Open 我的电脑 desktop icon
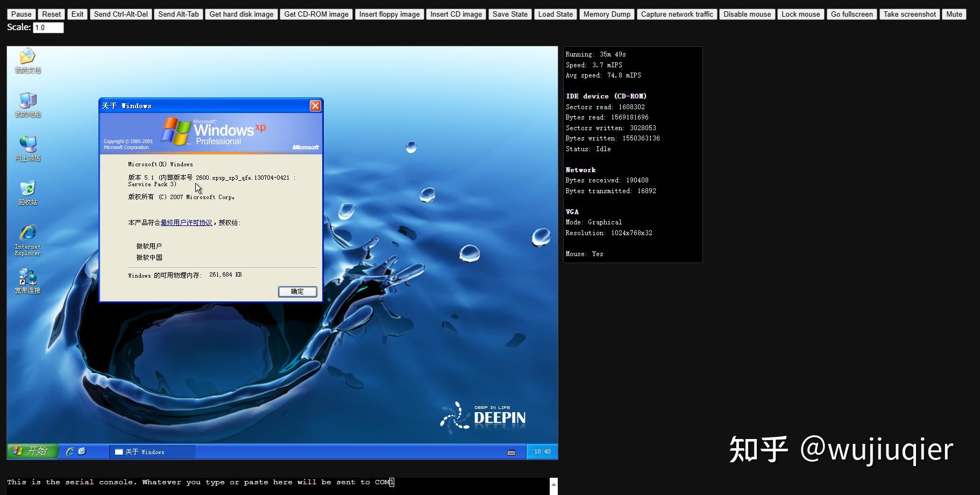This screenshot has width=980, height=495. point(27,103)
